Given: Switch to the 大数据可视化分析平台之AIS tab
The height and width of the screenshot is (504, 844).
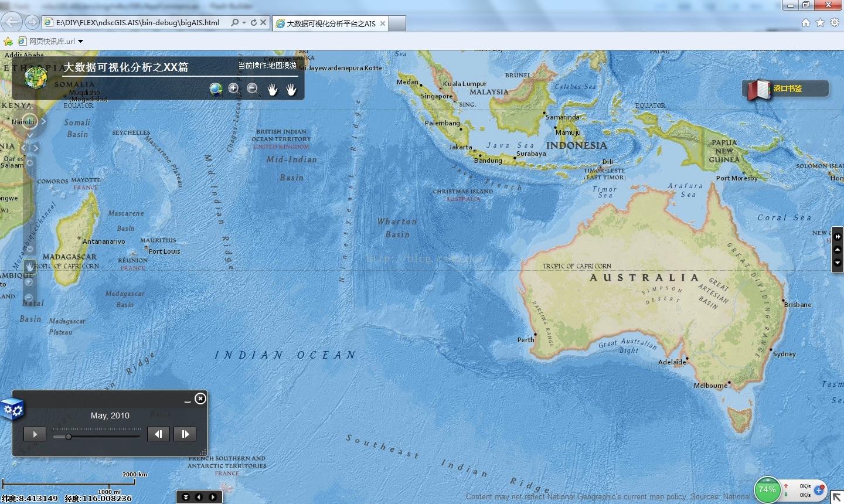Looking at the screenshot, I should coord(331,23).
